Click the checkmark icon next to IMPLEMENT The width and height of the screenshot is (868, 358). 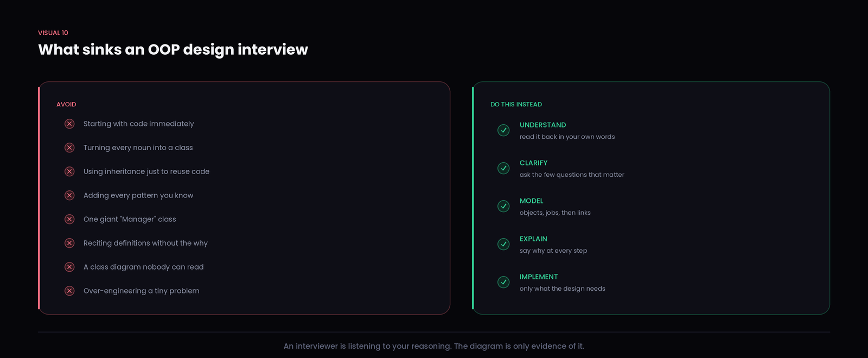pos(503,282)
